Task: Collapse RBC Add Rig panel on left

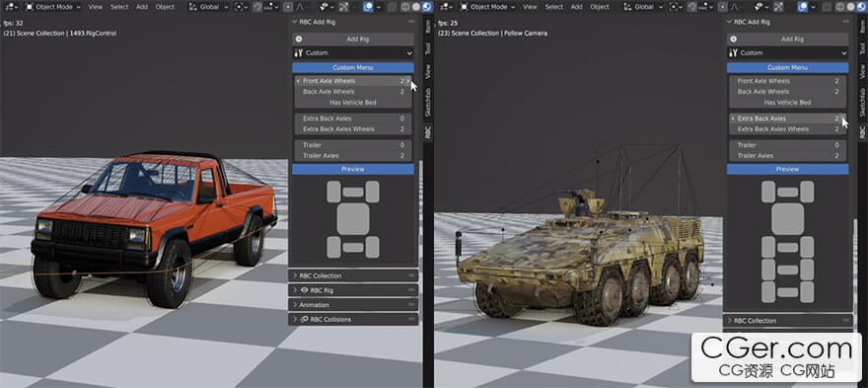Action: pos(353,22)
